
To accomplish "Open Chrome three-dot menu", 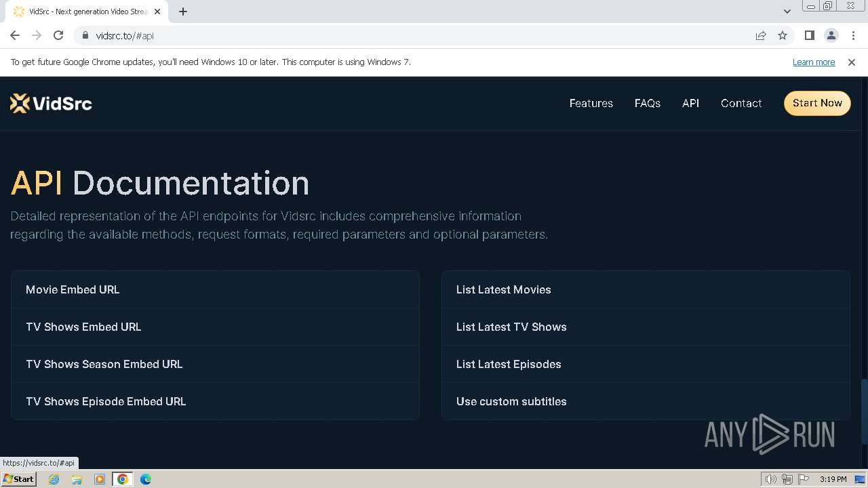I will 853,35.
